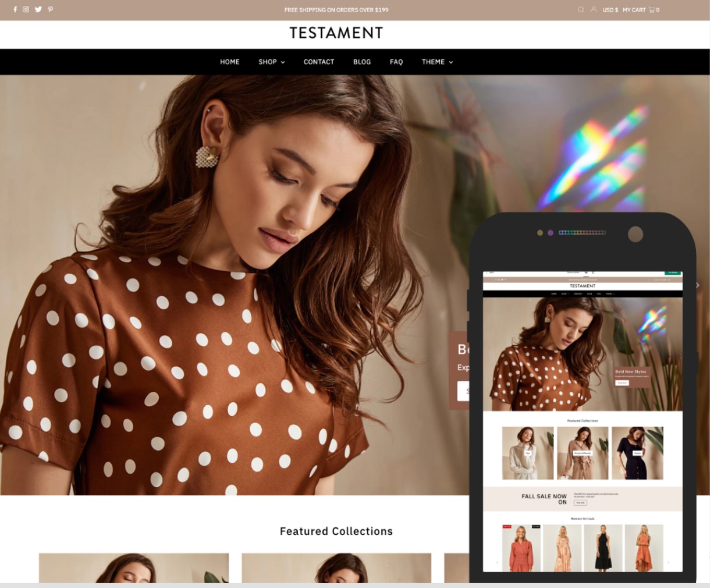Open the Pinterest social icon

coord(51,9)
